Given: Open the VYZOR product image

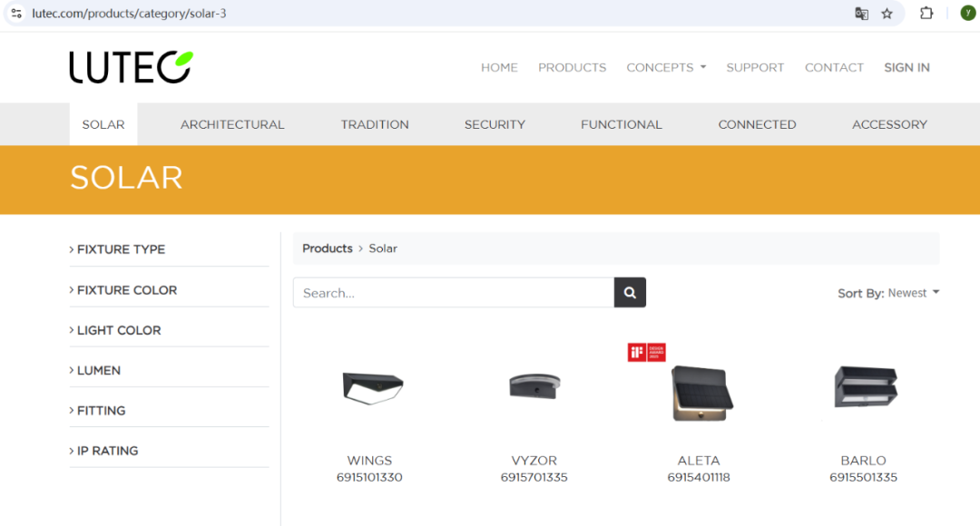Looking at the screenshot, I should coord(534,385).
